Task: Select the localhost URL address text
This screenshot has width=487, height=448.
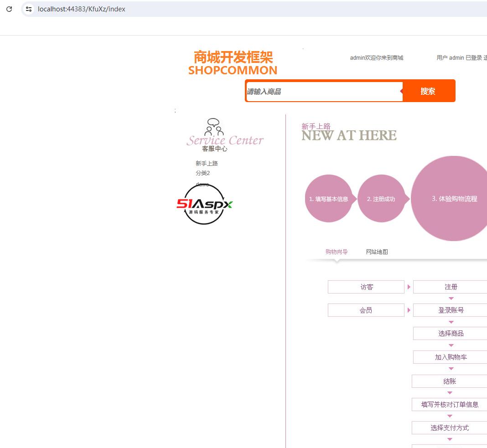Action: pos(81,9)
